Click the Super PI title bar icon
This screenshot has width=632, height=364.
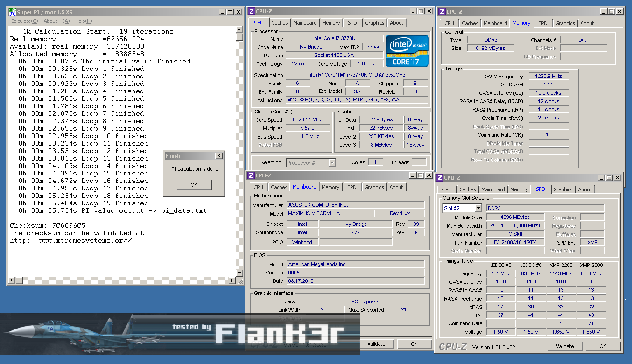pos(12,12)
